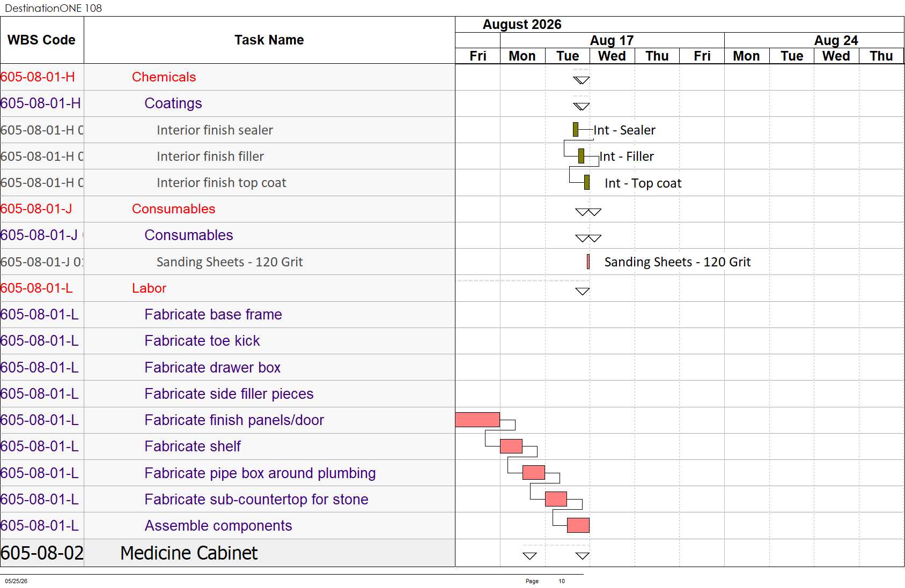Click the Assemble components Gantt bar
Image resolution: width=905 pixels, height=588 pixels.
tap(578, 525)
